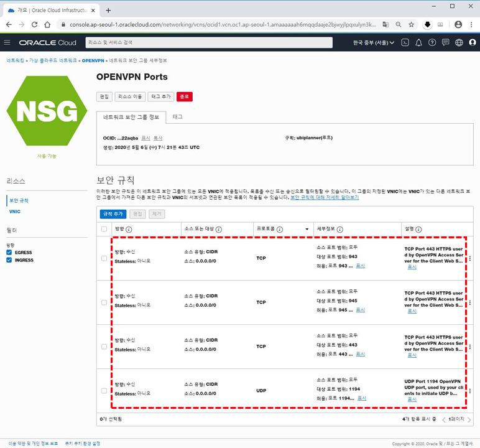Open 보안 규칙 in the resources sidebar
Image resolution: width=480 pixels, height=448 pixels.
[x=19, y=200]
